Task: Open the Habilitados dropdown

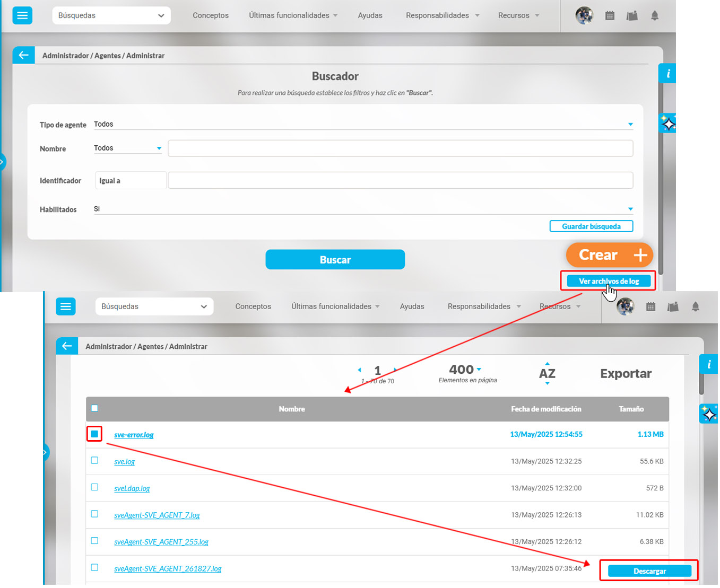Action: (630, 209)
